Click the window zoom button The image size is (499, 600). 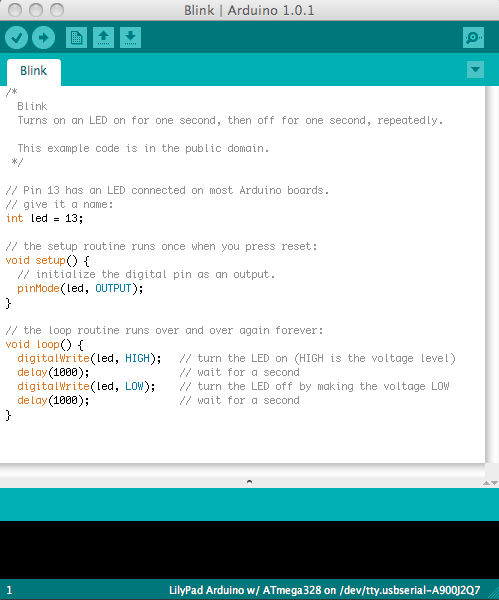tap(57, 10)
